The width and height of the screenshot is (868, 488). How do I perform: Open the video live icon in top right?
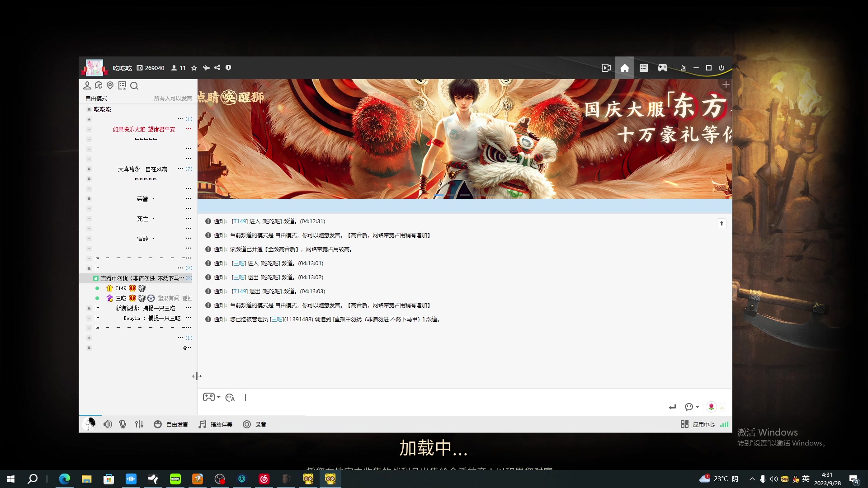click(x=606, y=68)
